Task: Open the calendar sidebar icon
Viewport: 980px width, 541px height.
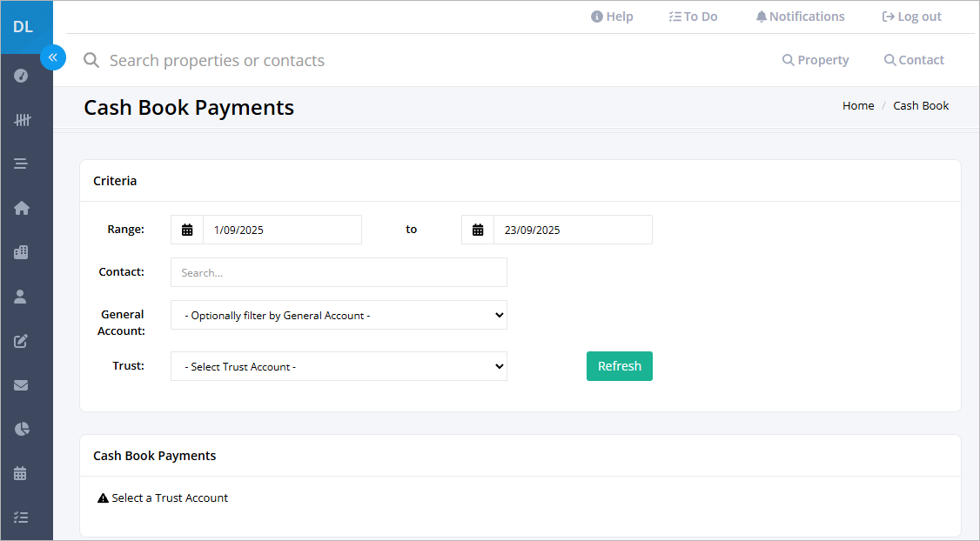Action: coord(21,473)
